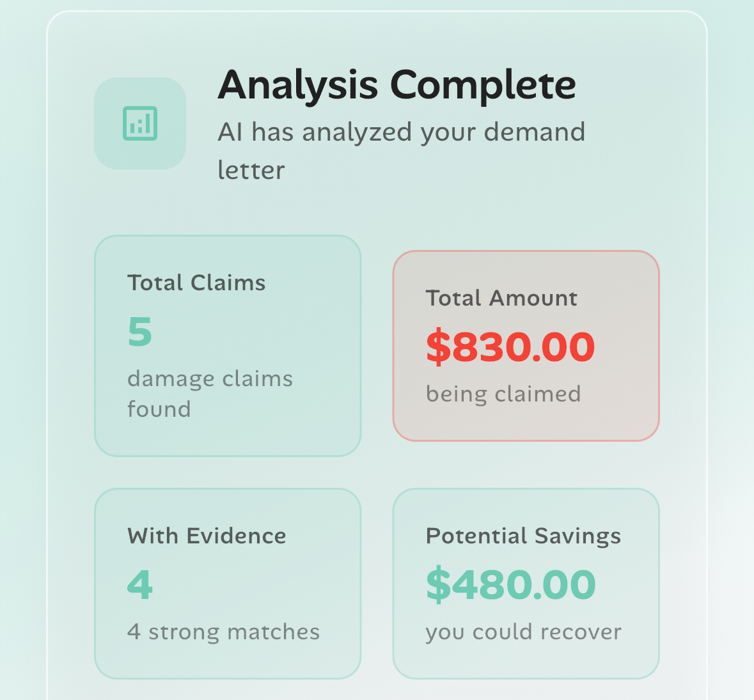This screenshot has height=700, width=754.
Task: Click the number 5 claims counter
Action: tap(139, 331)
